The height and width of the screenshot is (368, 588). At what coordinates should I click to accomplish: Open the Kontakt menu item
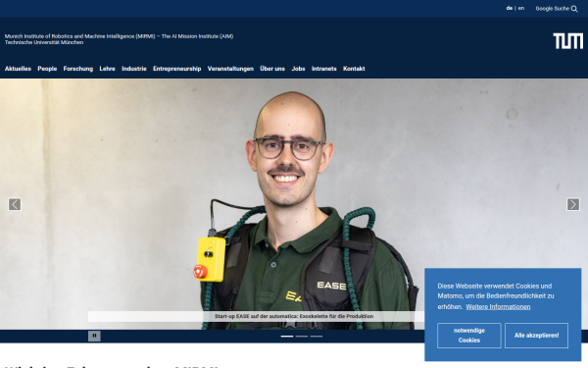[x=354, y=69]
